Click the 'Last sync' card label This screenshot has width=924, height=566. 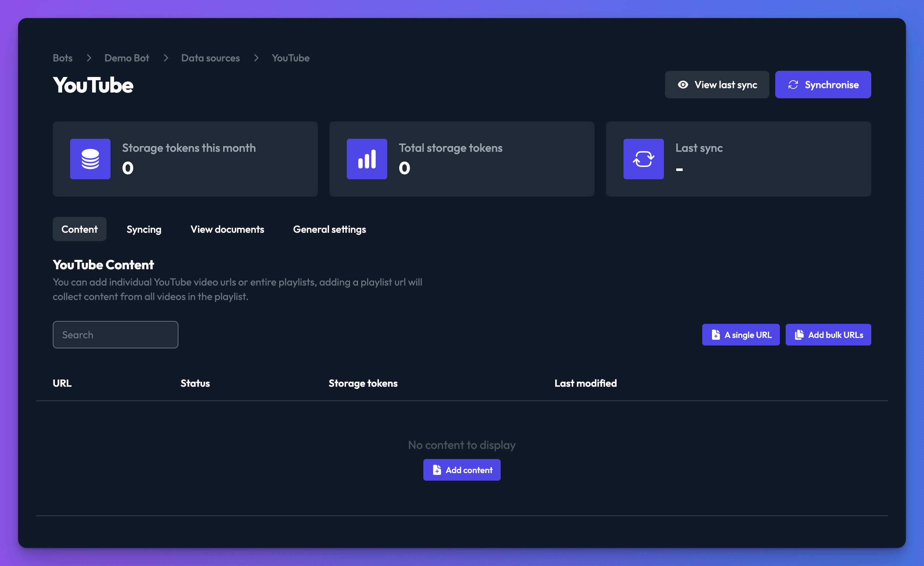point(699,148)
